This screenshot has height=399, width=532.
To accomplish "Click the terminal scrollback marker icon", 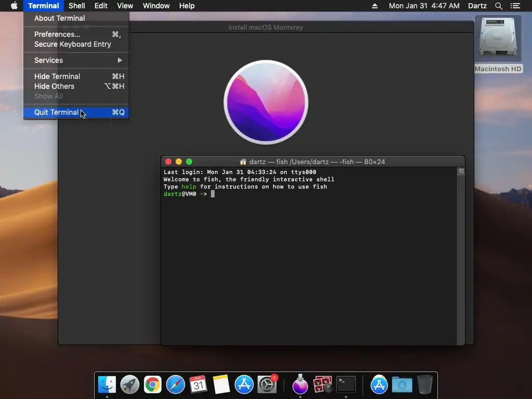I will point(461,171).
